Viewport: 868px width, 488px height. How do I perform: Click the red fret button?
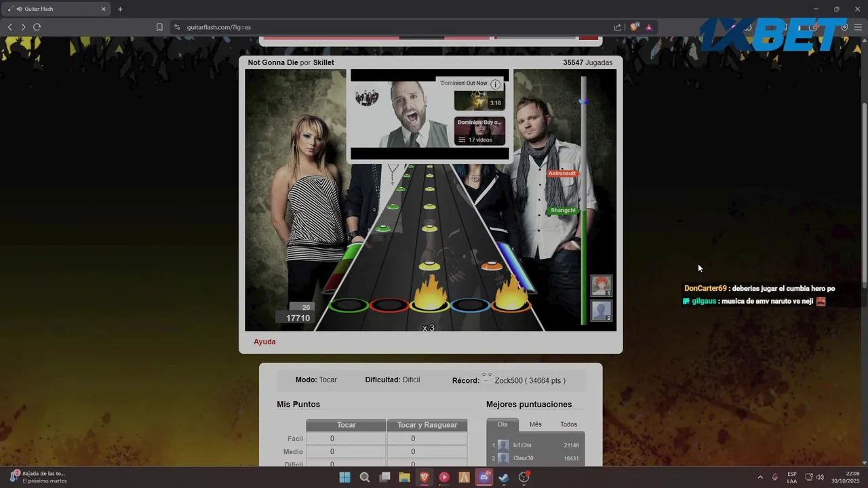389,305
